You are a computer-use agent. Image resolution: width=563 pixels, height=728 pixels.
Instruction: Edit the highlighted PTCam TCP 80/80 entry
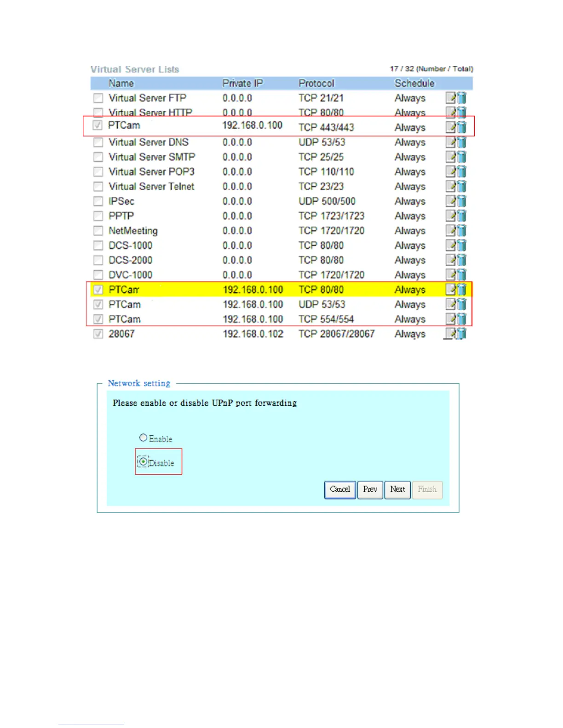pos(451,290)
